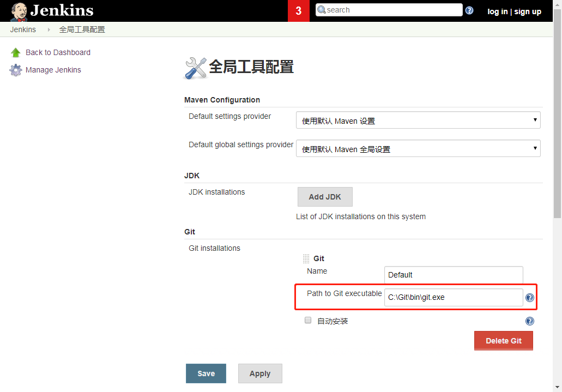Click the 全局工具配置 page heading
562x392 pixels.
(251, 67)
